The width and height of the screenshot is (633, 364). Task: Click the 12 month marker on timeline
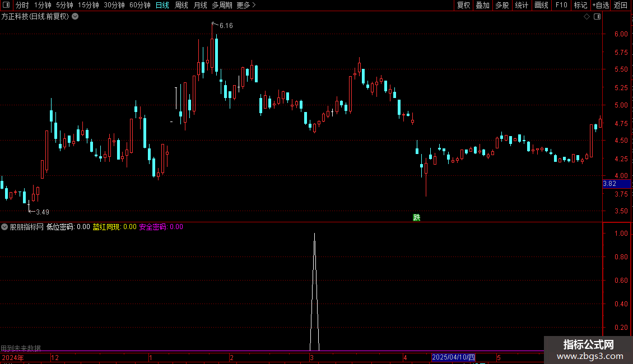pos(54,357)
